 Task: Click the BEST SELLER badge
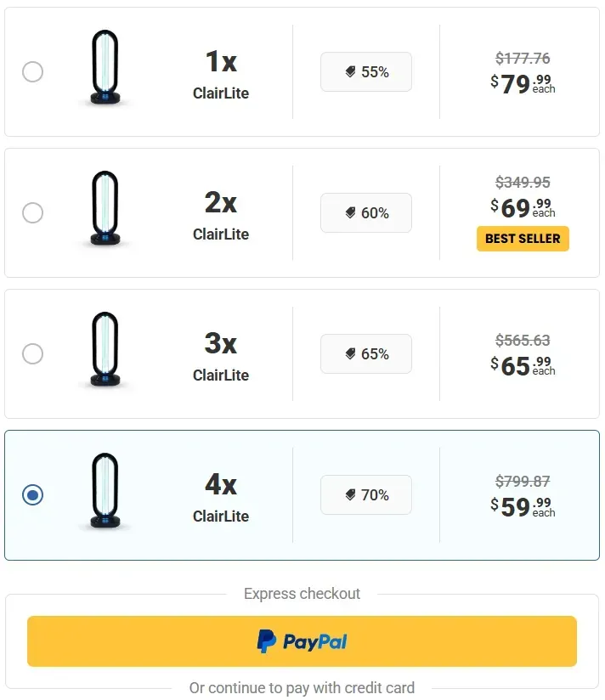click(523, 239)
